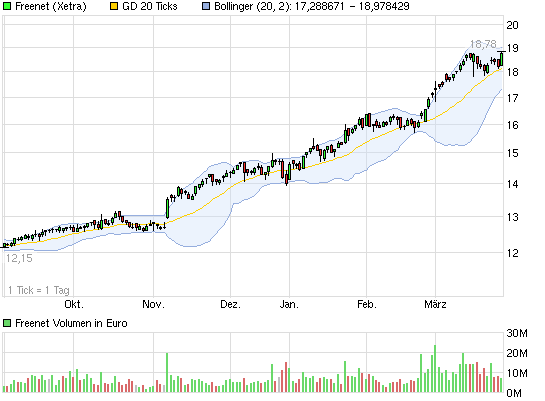545x401 pixels.
Task: Click the tall green November gap-up candlestick
Action: (168, 208)
